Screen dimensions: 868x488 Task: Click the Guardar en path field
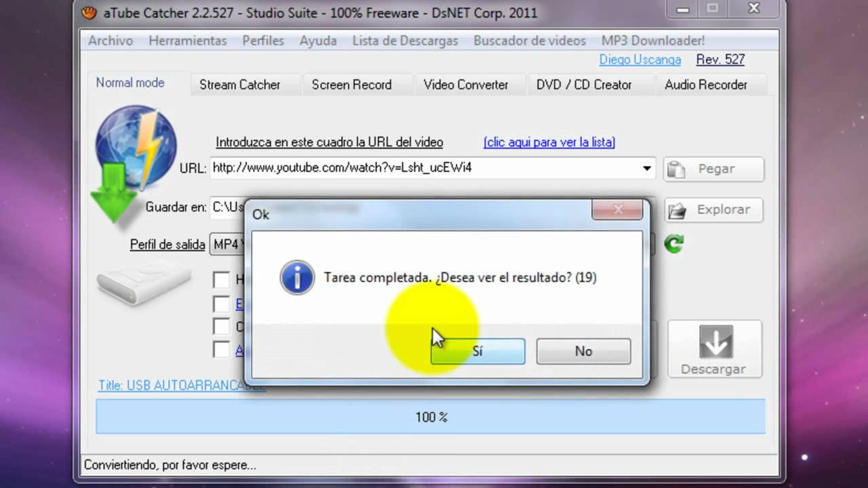tap(228, 207)
